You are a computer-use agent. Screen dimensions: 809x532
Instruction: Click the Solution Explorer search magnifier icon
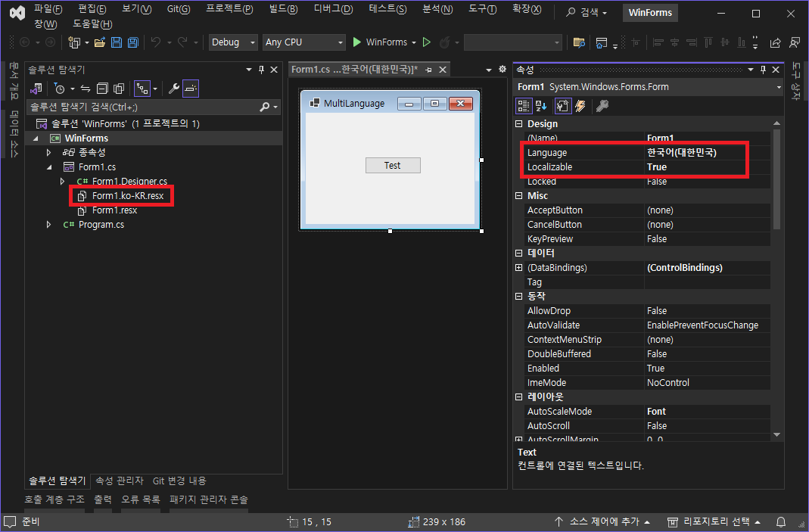[x=265, y=107]
